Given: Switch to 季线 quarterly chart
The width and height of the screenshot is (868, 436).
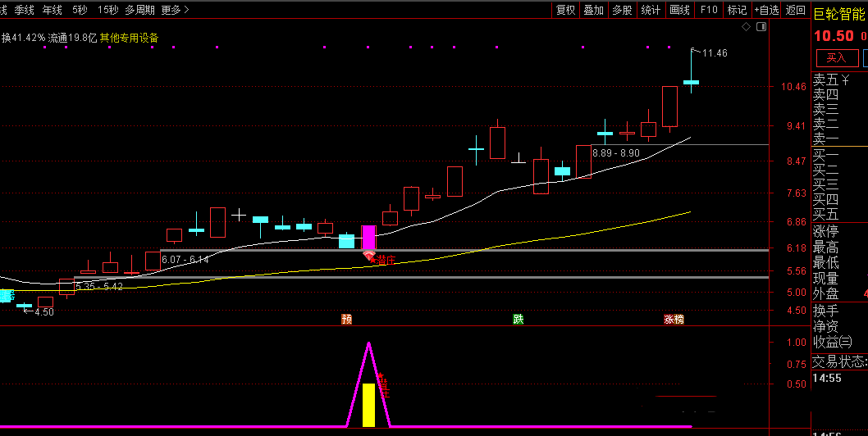Looking at the screenshot, I should (25, 10).
